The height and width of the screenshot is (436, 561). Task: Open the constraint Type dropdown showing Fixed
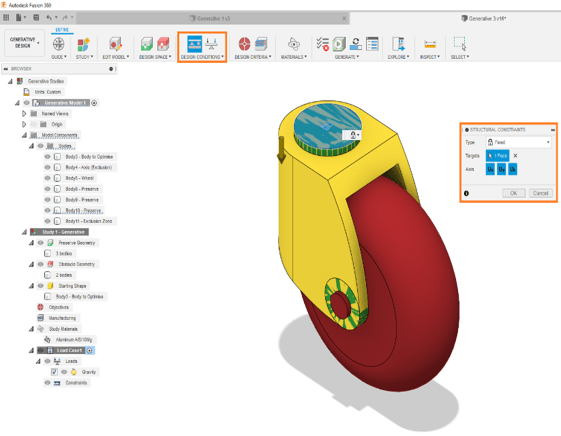tap(518, 142)
